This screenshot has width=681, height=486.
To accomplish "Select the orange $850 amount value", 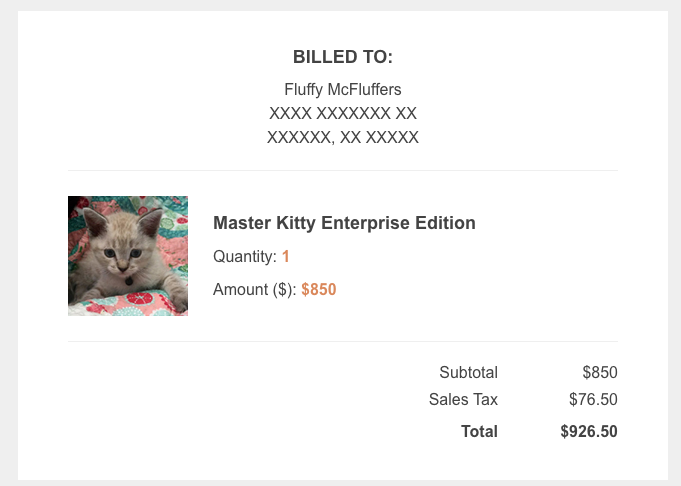I will (319, 290).
